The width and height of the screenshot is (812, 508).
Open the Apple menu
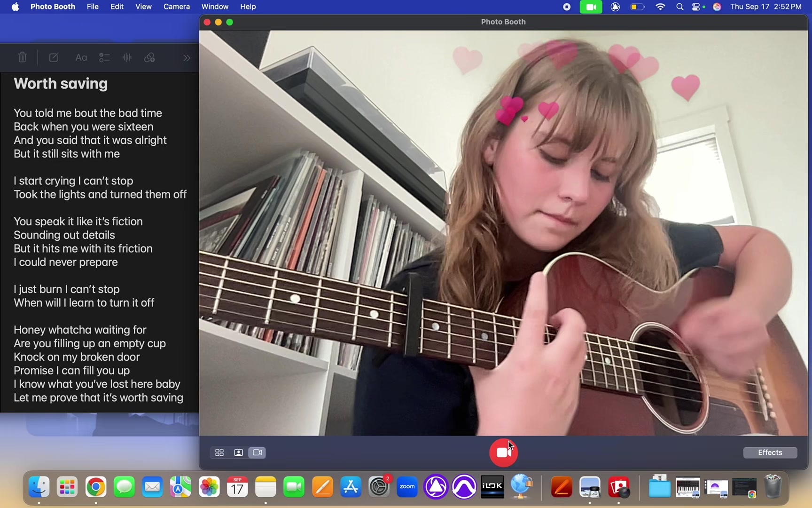[15, 7]
